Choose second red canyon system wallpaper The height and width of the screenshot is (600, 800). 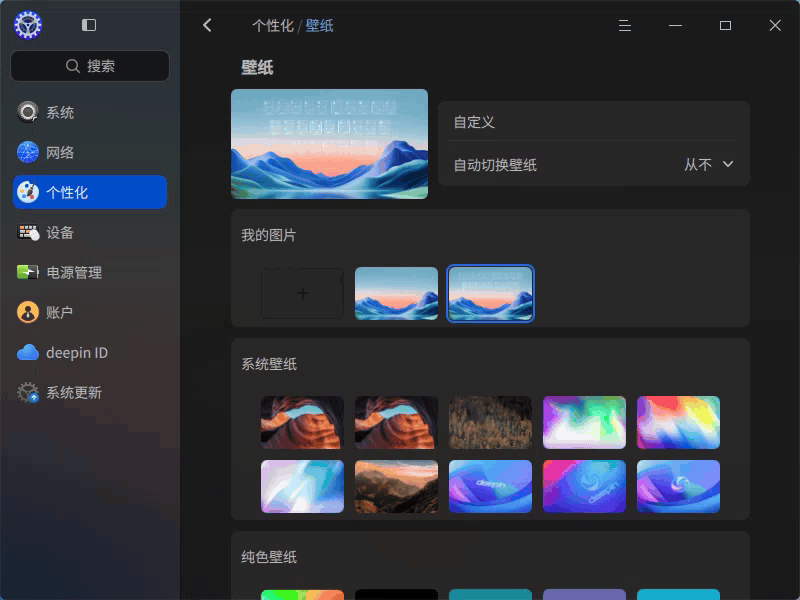coord(396,422)
